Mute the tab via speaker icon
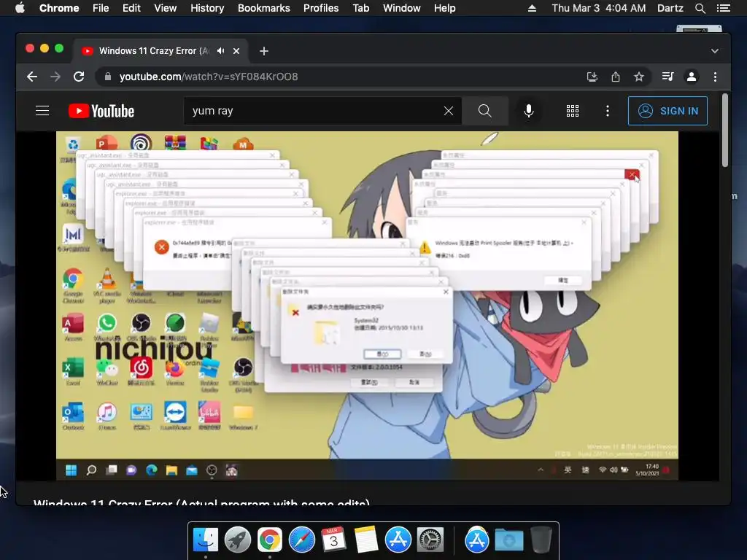The height and width of the screenshot is (560, 747). click(x=220, y=51)
